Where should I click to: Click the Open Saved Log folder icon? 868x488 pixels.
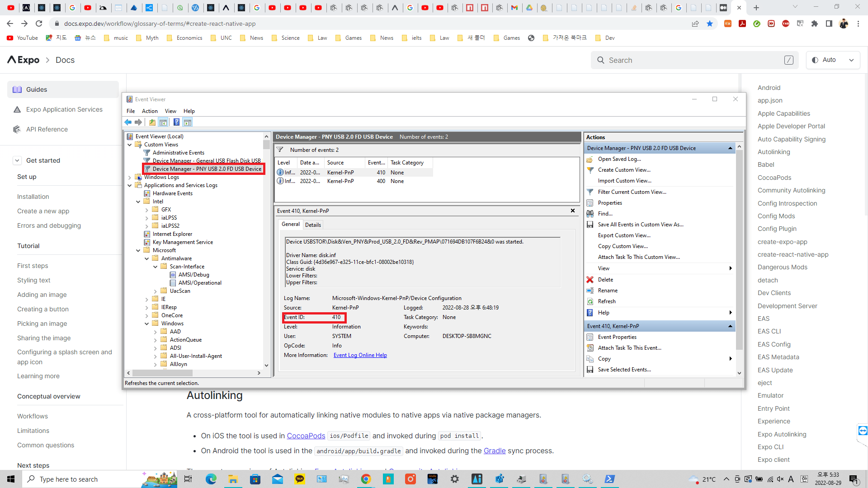[590, 159]
